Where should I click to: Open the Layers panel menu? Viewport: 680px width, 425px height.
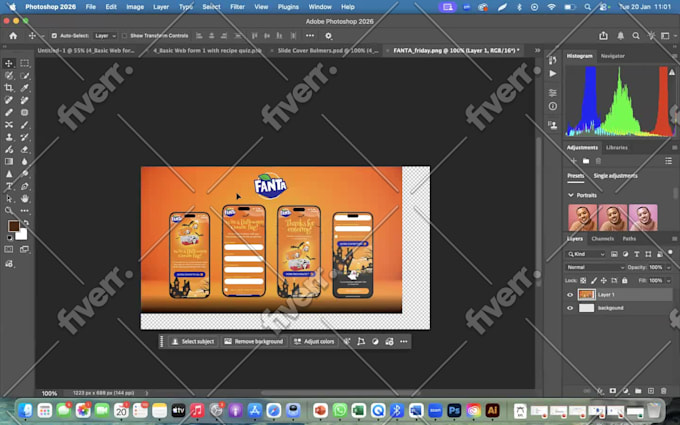tap(674, 239)
